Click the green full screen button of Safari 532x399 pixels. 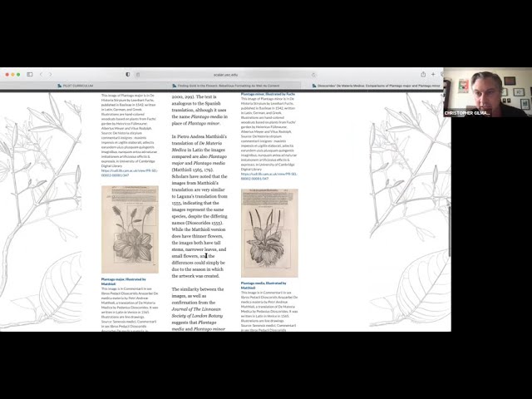click(18, 74)
